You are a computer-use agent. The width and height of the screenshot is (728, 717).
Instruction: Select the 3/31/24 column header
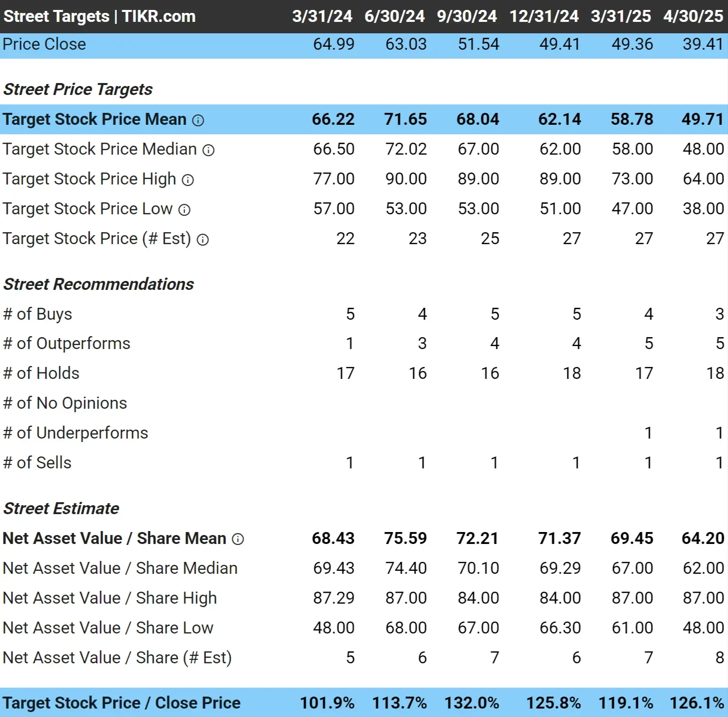[322, 16]
